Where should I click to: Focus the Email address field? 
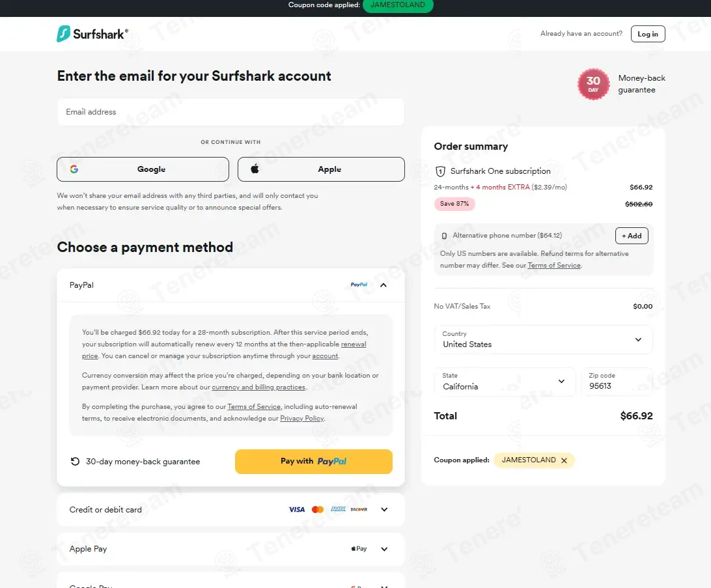pos(230,112)
